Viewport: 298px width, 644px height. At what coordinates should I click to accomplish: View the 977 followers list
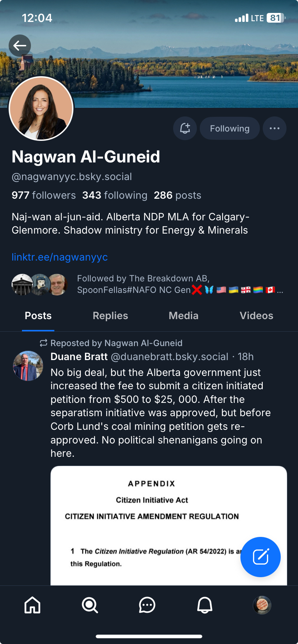pyautogui.click(x=44, y=195)
